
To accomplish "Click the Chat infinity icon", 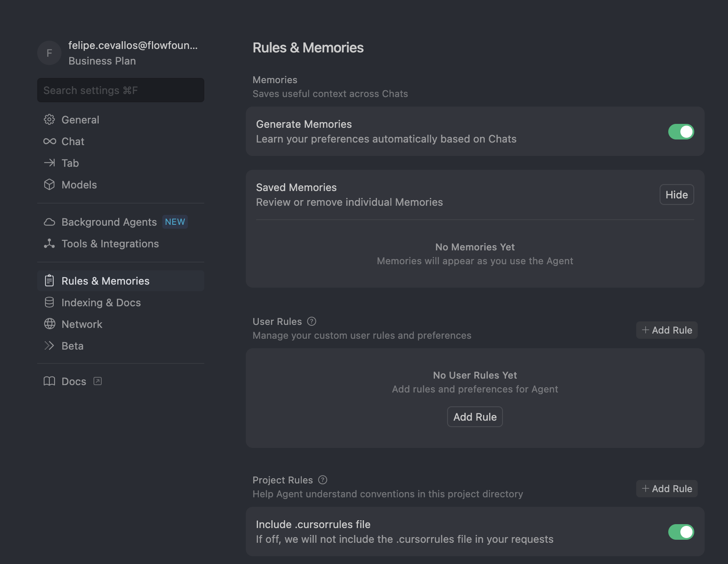I will click(49, 141).
